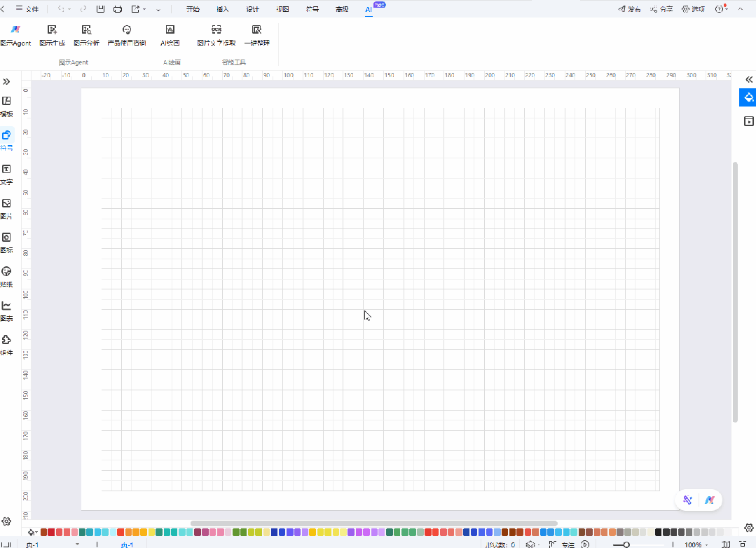Launch the AI绘画 drawing tool
This screenshot has width=756, height=548.
pyautogui.click(x=170, y=36)
